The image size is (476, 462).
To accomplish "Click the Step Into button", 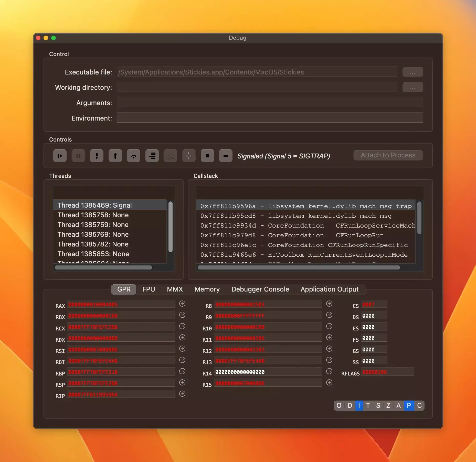I will click(97, 156).
